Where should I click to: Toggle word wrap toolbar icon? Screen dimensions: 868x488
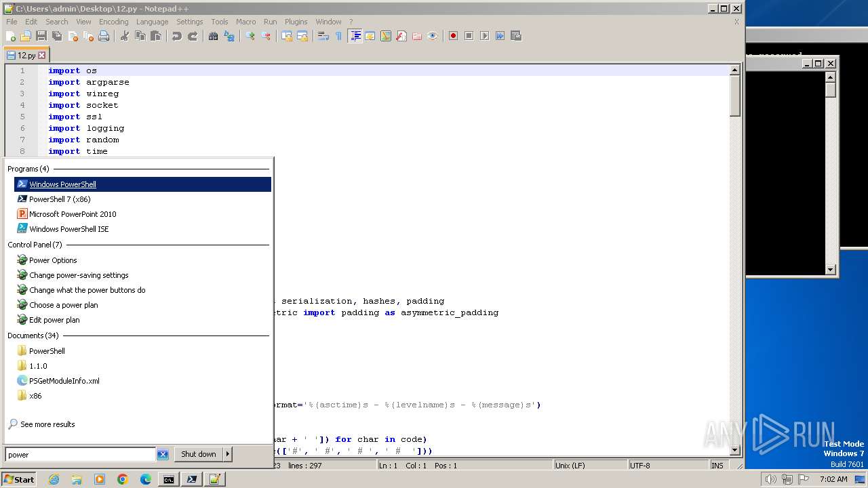[323, 36]
